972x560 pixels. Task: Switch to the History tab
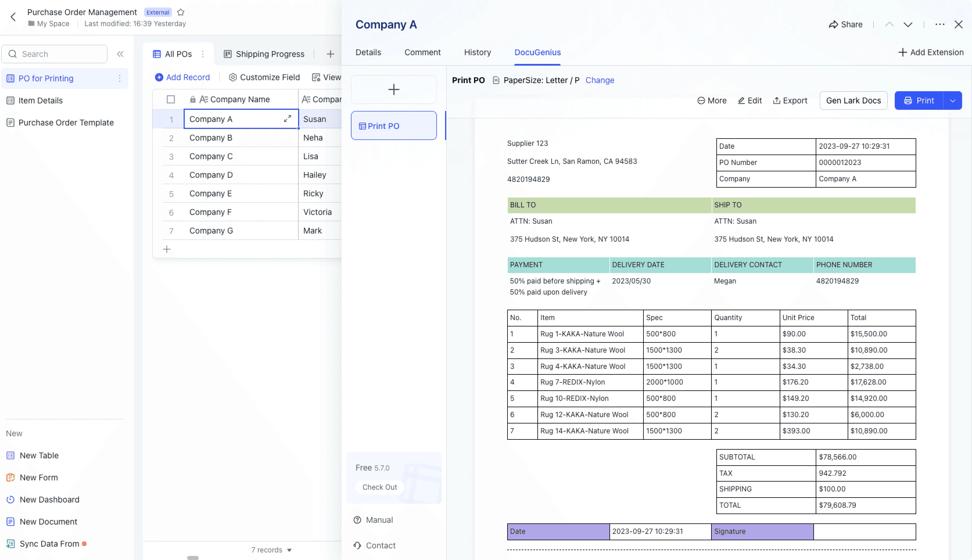coord(477,52)
